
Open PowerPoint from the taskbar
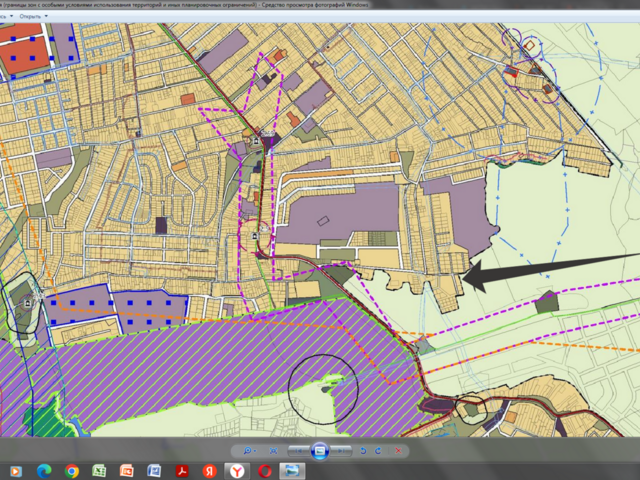pyautogui.click(x=126, y=470)
